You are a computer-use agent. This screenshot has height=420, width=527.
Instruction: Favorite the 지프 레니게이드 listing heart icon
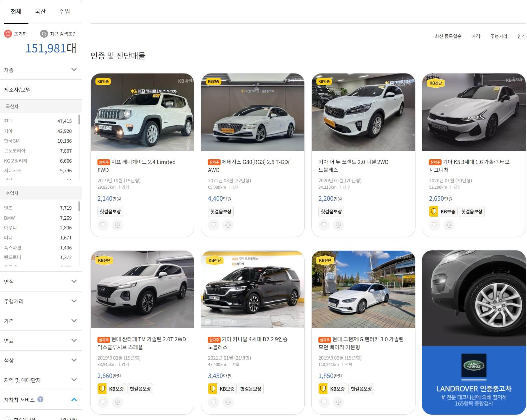[103, 225]
